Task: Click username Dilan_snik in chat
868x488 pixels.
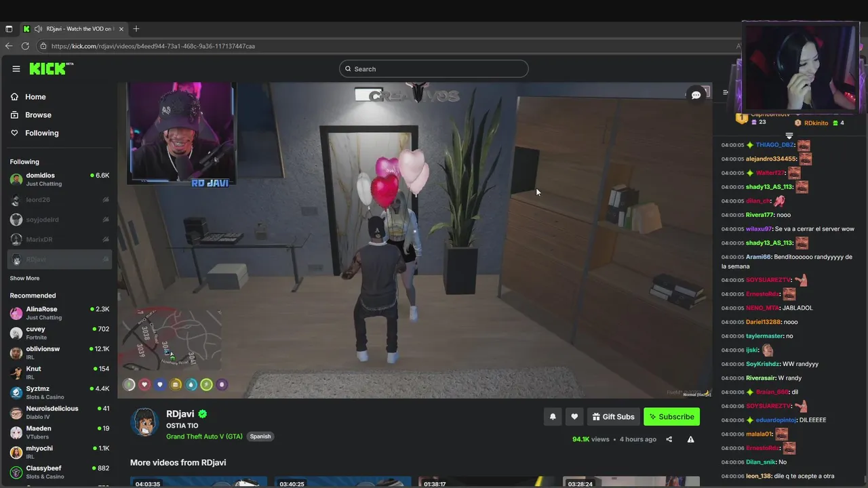Action: (x=762, y=462)
